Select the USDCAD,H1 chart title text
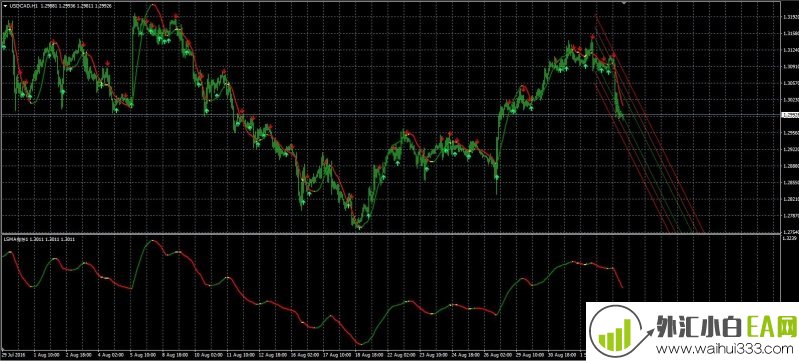 coord(23,5)
